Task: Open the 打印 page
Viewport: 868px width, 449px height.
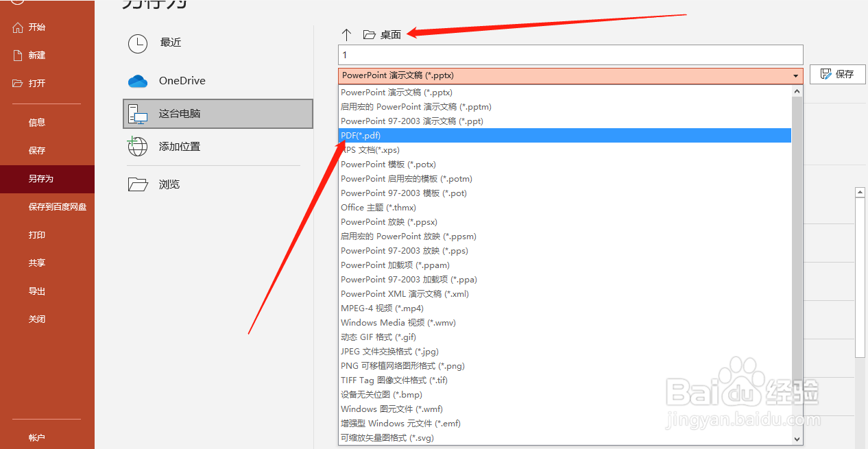Action: pos(37,235)
